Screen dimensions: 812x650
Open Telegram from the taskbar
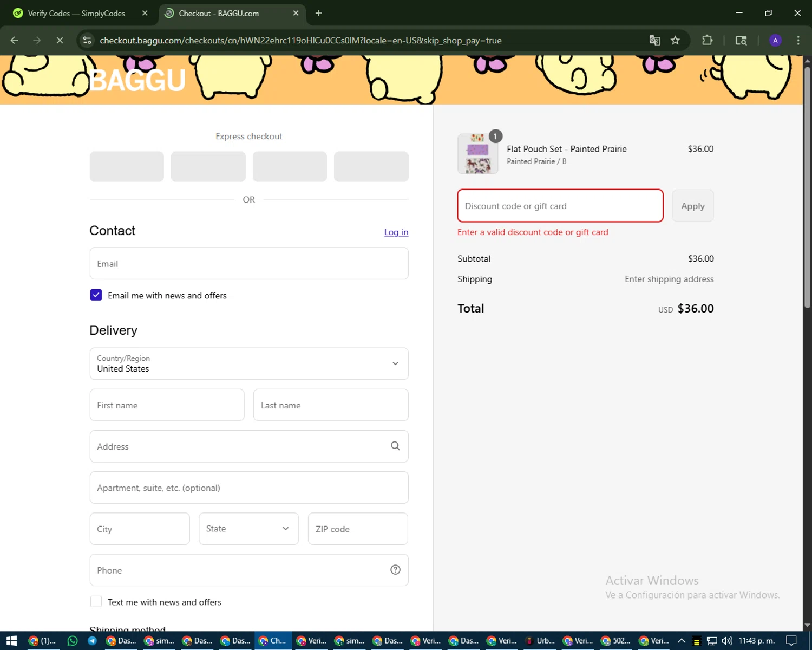point(92,641)
